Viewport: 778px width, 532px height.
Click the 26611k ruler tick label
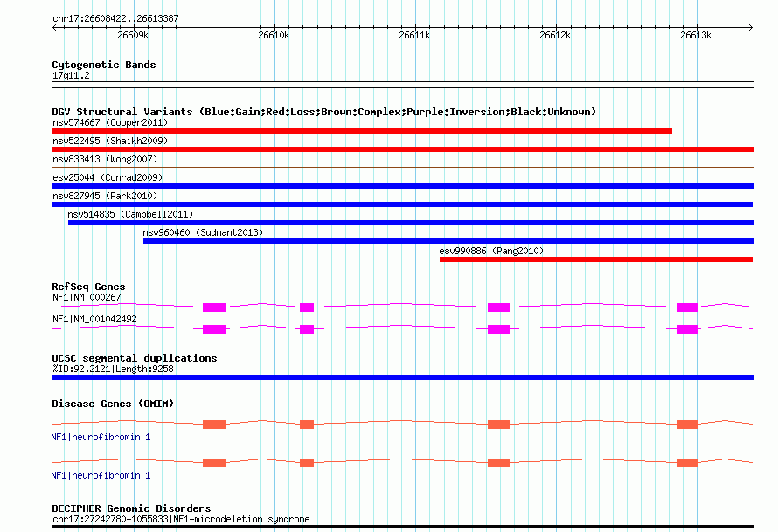(415, 35)
